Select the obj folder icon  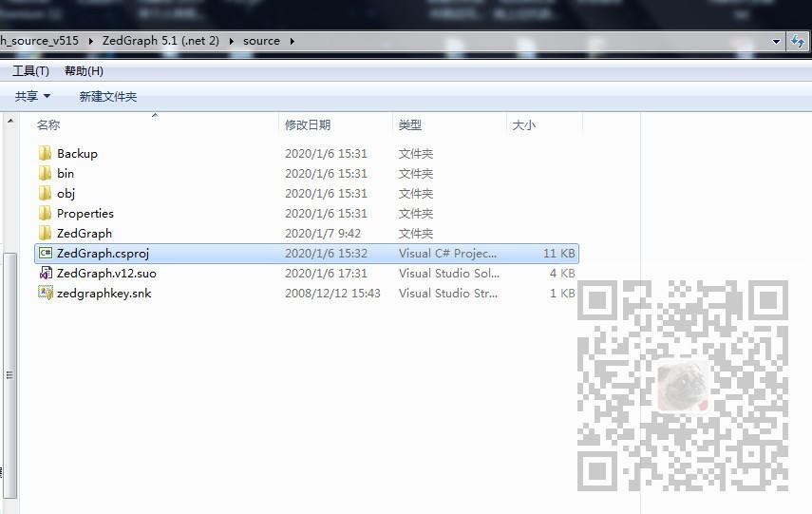click(x=45, y=193)
